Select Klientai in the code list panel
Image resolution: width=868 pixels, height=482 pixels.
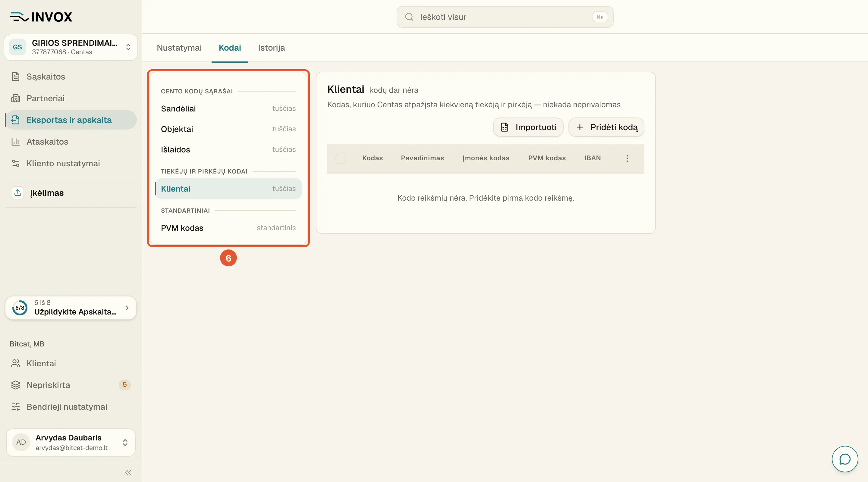228,189
